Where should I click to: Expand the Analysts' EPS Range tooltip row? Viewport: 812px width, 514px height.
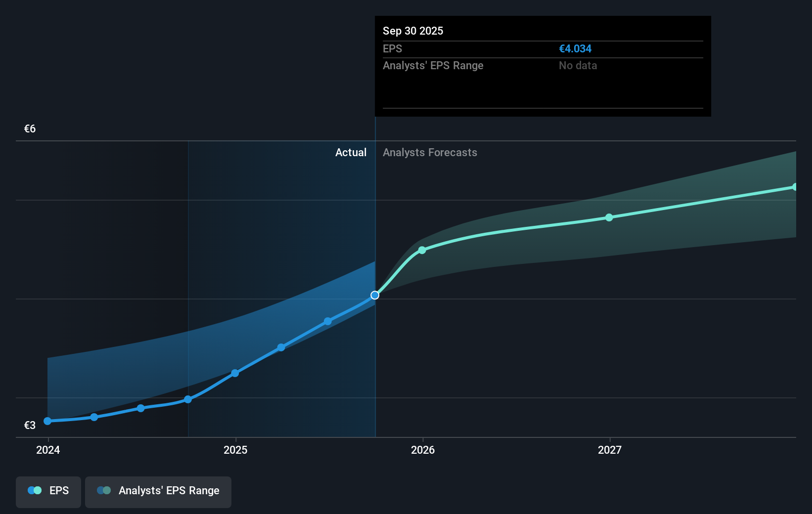click(x=433, y=65)
